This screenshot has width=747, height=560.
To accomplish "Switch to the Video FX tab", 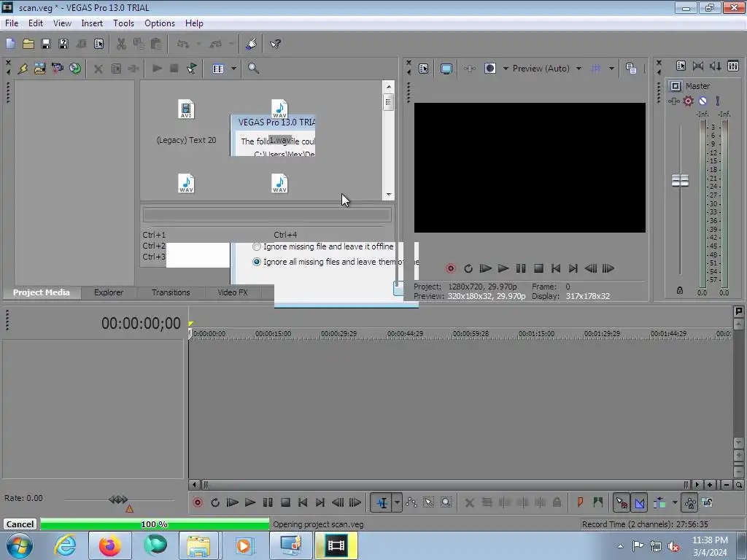I will [233, 292].
